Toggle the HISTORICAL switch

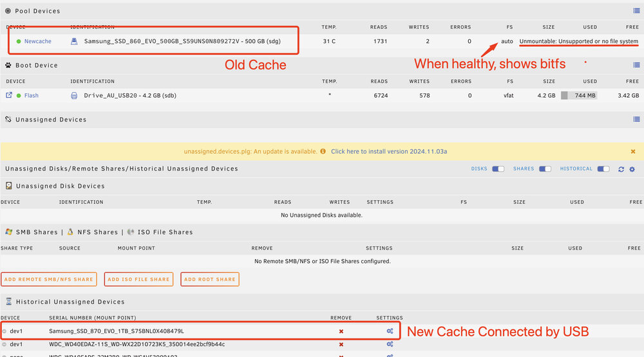(x=603, y=169)
